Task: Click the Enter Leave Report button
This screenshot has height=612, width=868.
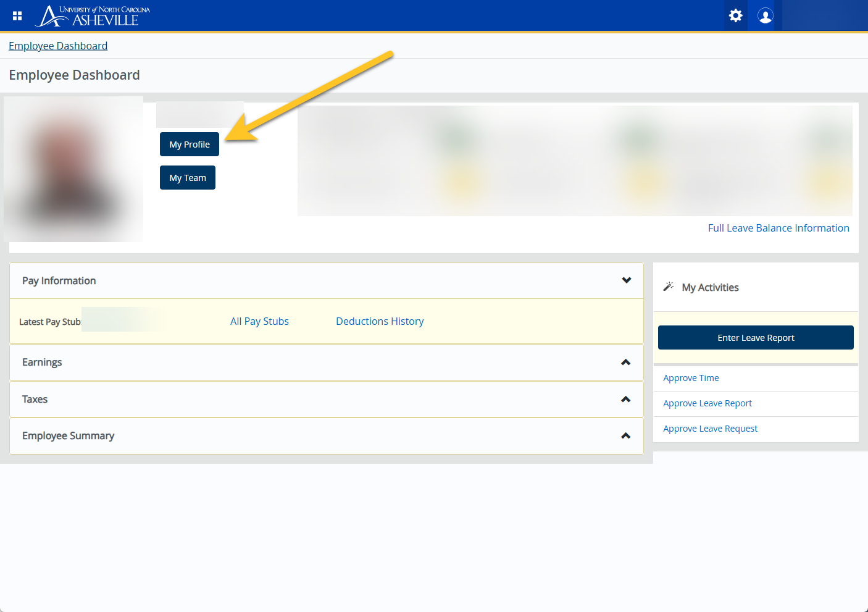Action: tap(756, 338)
